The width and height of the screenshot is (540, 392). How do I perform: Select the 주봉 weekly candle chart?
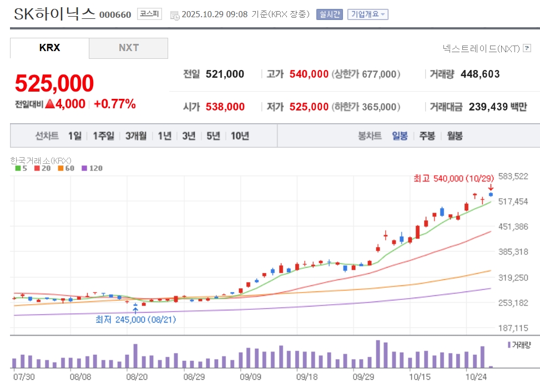coord(427,135)
